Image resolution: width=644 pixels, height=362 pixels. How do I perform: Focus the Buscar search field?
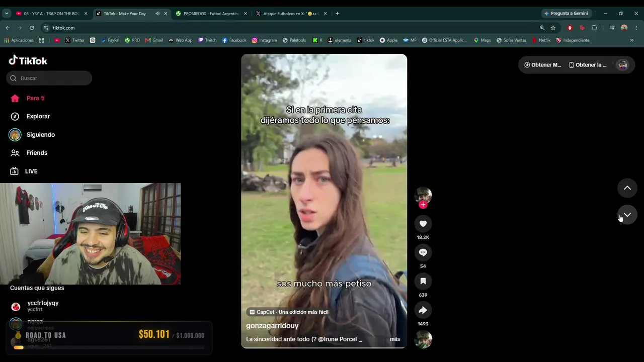pos(49,78)
